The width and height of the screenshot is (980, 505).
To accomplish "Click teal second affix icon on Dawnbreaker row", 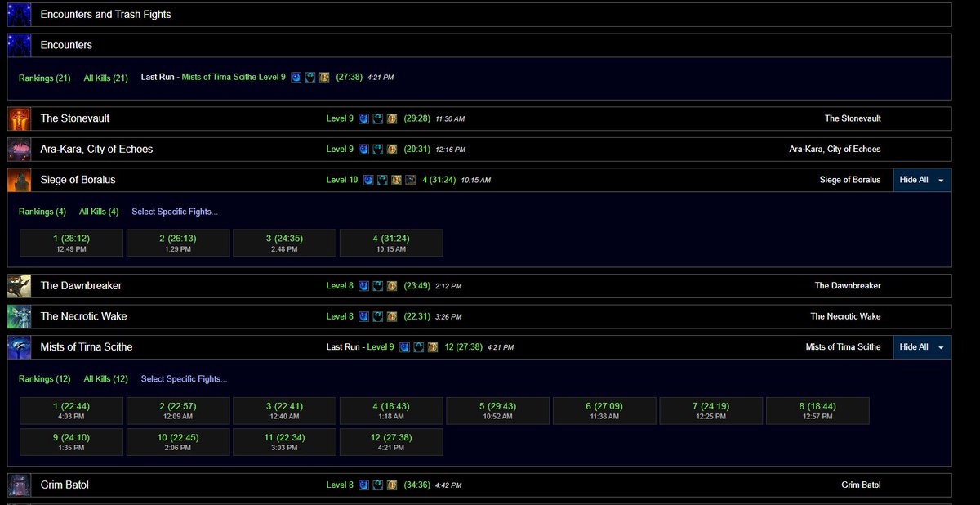I will coord(378,286).
